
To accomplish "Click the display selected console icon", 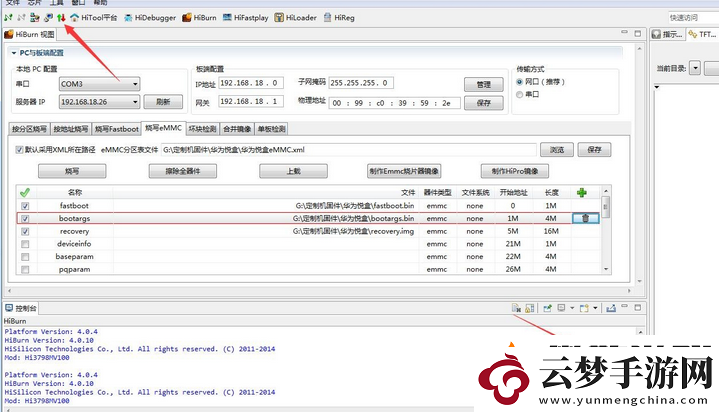I will coord(561,308).
